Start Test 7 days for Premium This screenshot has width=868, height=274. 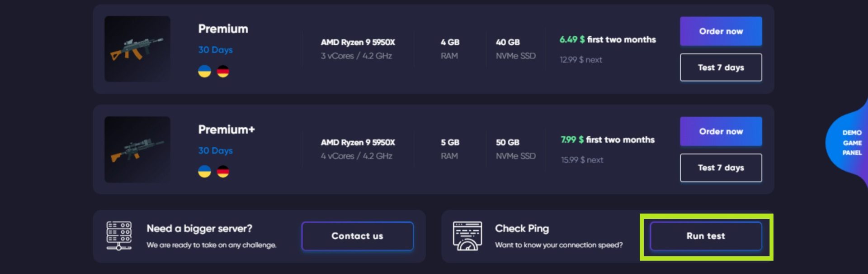[x=721, y=67]
